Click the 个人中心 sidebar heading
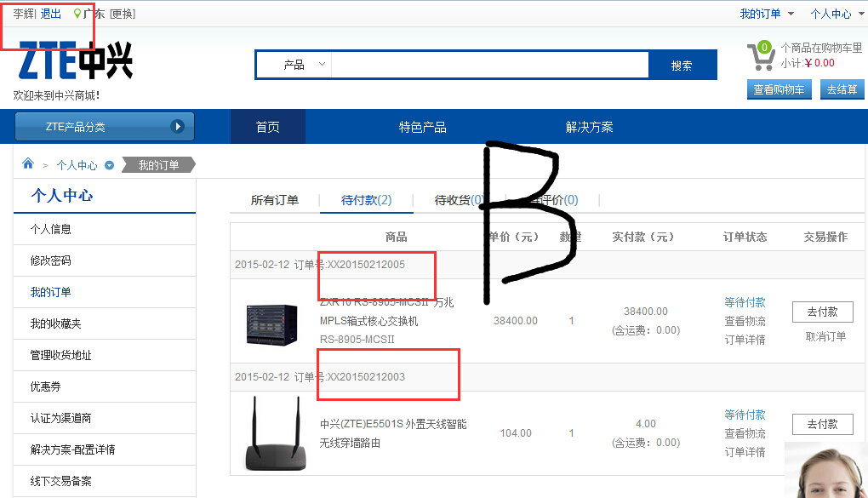This screenshot has height=498, width=868. 62,195
